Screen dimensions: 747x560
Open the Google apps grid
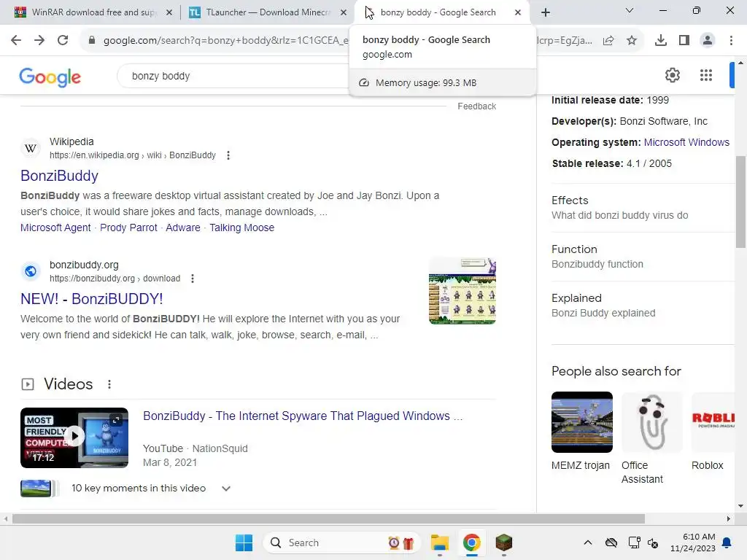[706, 75]
